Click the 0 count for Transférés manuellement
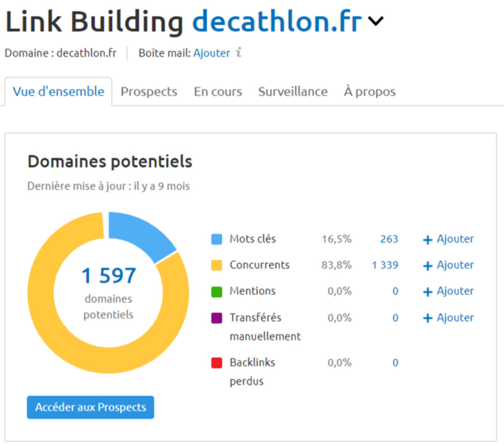The width and height of the screenshot is (504, 446). pyautogui.click(x=395, y=318)
